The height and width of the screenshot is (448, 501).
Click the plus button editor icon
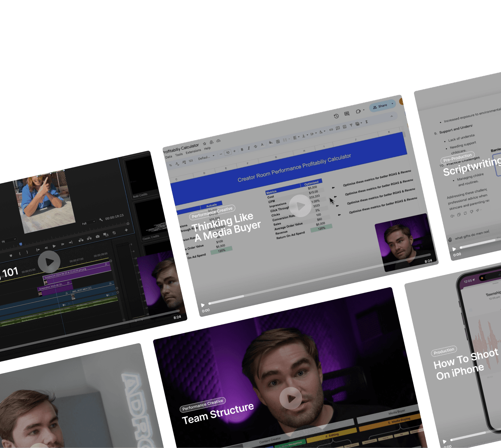[126, 230]
